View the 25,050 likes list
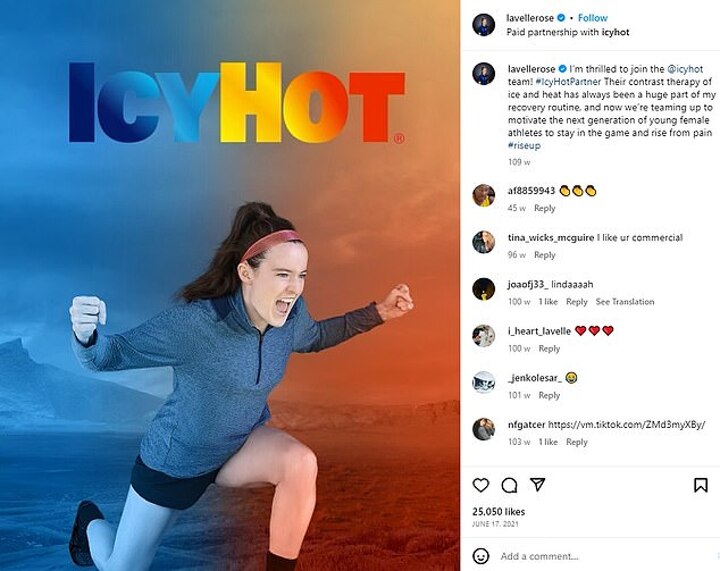Screen dimensions: 720x571 [498, 511]
